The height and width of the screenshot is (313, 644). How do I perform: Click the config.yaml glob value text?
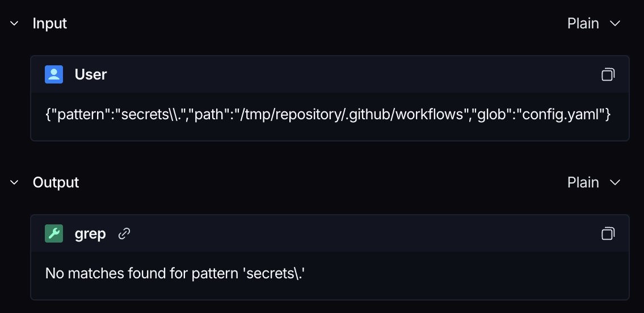pyautogui.click(x=561, y=115)
